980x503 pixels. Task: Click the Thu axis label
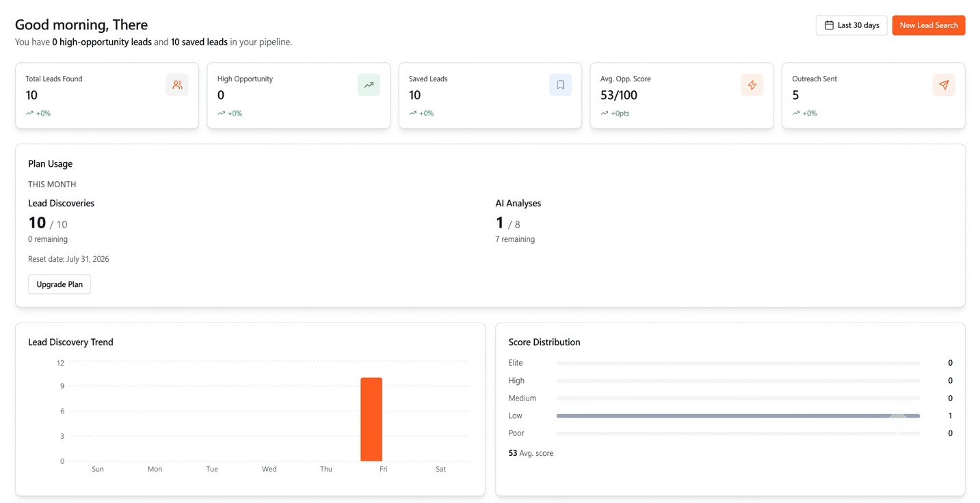pos(326,470)
